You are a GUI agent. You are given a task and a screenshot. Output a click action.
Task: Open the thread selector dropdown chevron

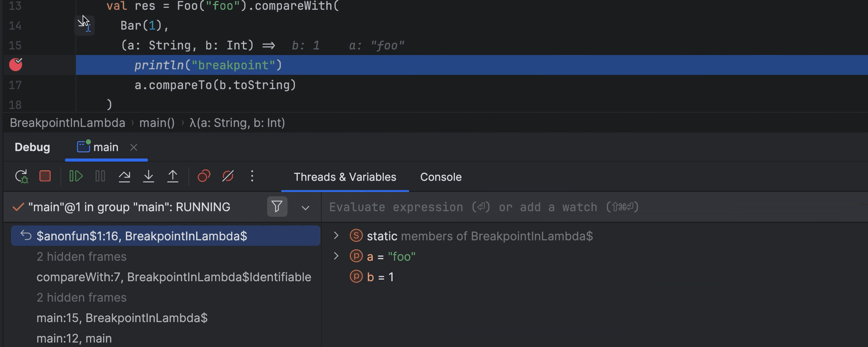[306, 208]
